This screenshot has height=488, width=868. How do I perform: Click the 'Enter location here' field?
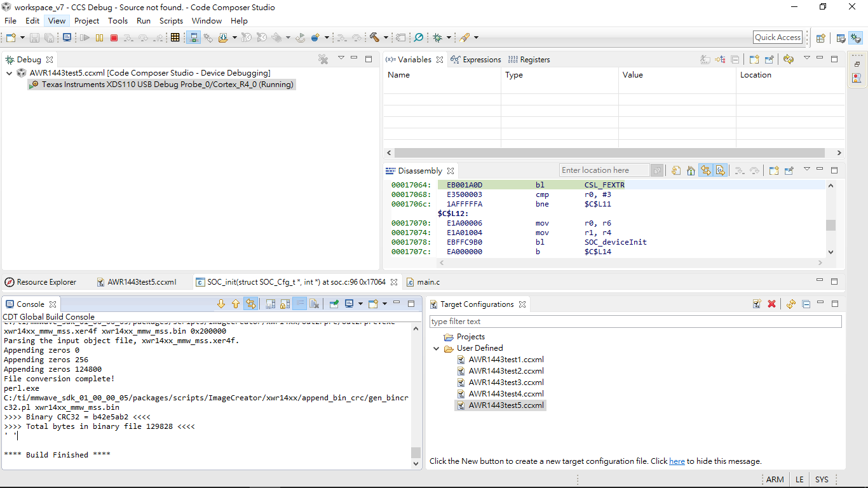tap(604, 170)
